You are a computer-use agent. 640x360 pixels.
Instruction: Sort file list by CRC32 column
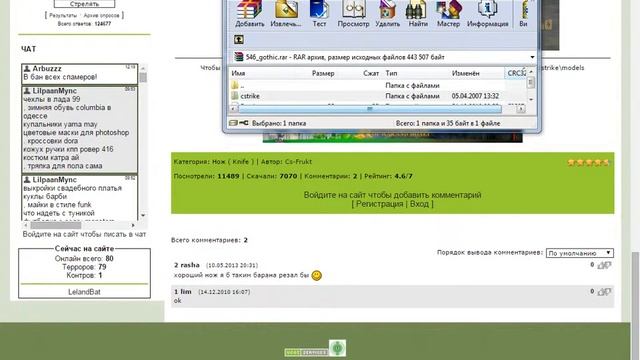(x=516, y=73)
